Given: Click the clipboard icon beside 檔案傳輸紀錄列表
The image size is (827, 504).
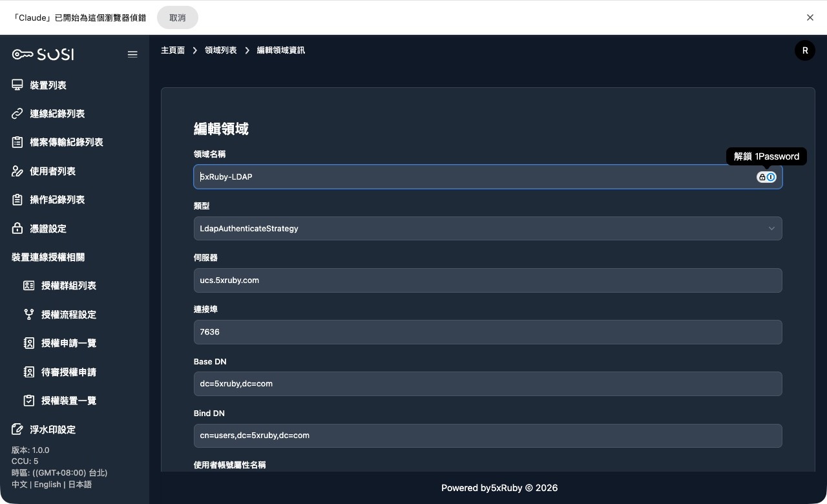Looking at the screenshot, I should click(x=17, y=142).
